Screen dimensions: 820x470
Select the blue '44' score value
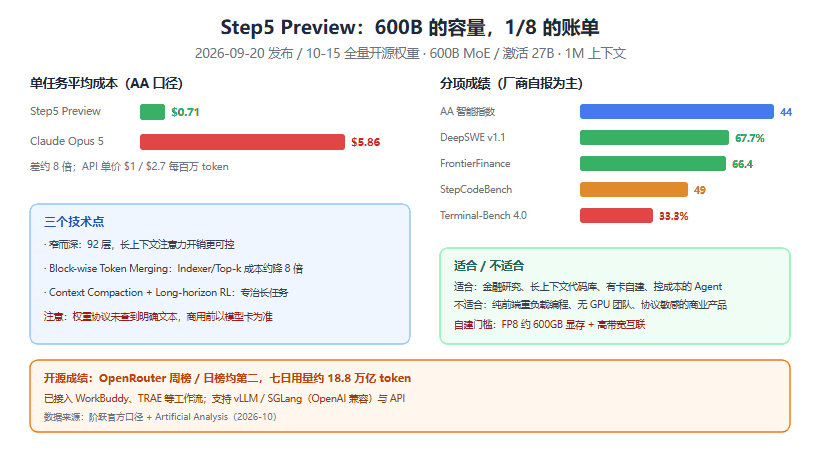[x=786, y=112]
